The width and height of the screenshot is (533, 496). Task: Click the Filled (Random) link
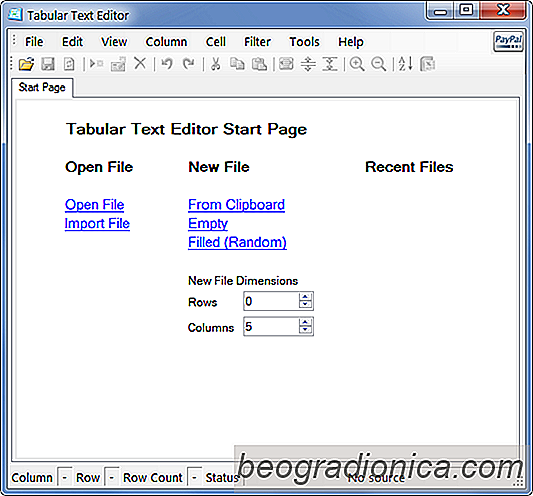pos(237,242)
